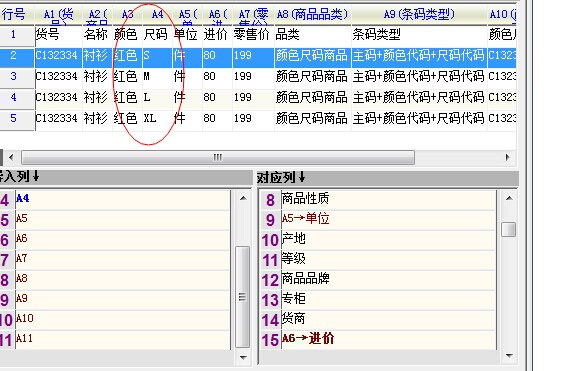Click import list scrollbar down arrow
Screen dimensions: 564x371
click(x=243, y=357)
